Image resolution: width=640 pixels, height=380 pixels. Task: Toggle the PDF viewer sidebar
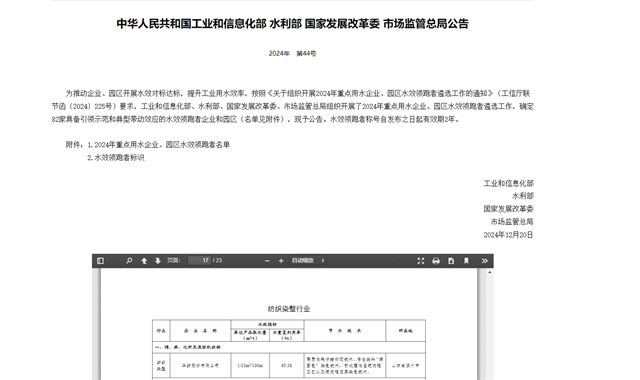coord(100,261)
